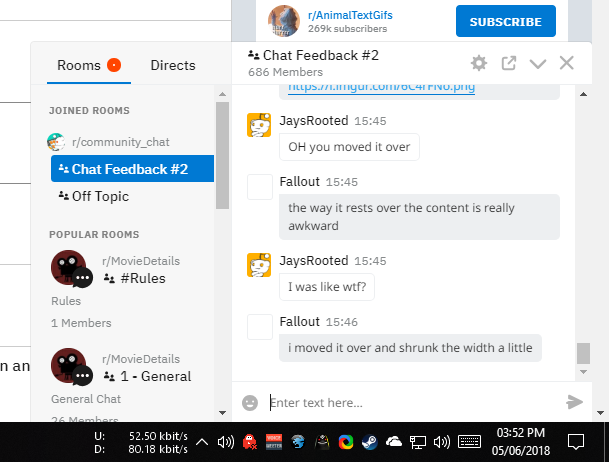Click the 686 Members count
The height and width of the screenshot is (462, 609).
[285, 72]
